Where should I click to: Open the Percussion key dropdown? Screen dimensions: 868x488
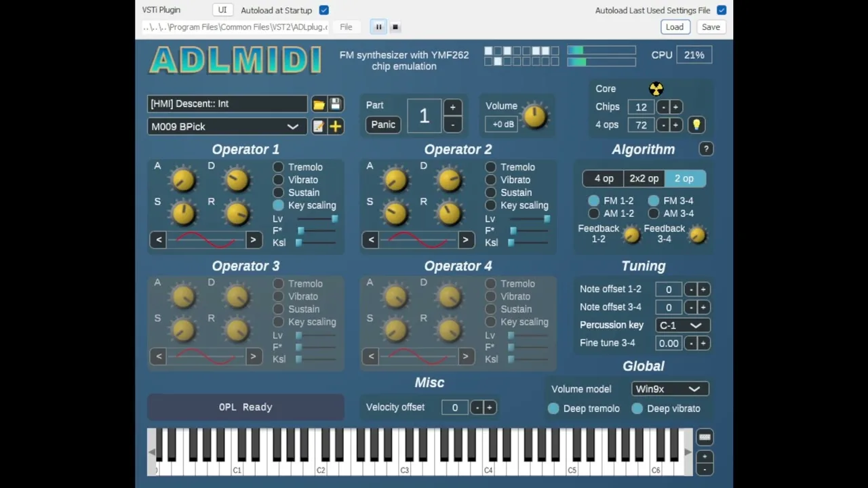pyautogui.click(x=682, y=325)
